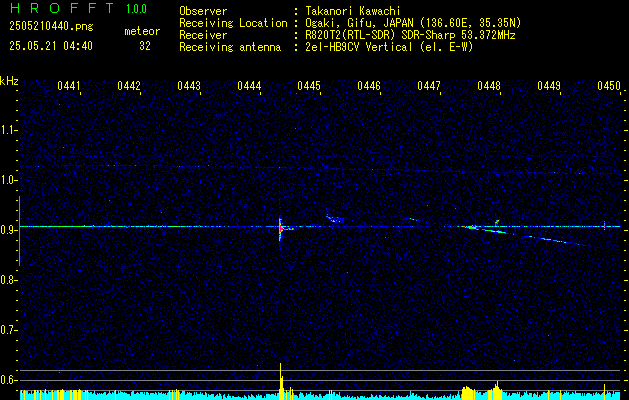The height and width of the screenshot is (400, 629).
Task: Click the bright meteor echo after 0444
Action: [281, 228]
